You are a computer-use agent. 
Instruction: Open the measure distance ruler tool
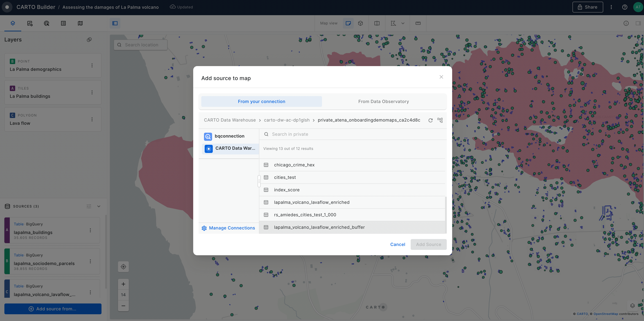[418, 23]
